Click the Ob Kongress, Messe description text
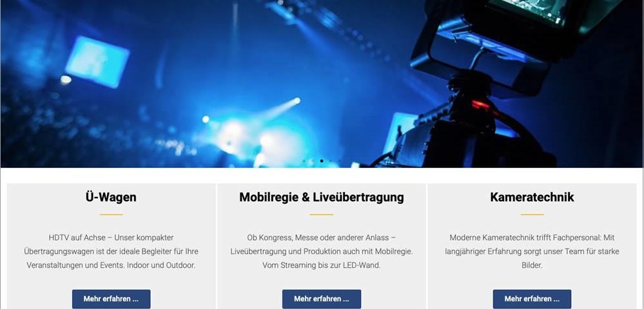The image size is (644, 309). click(x=322, y=251)
